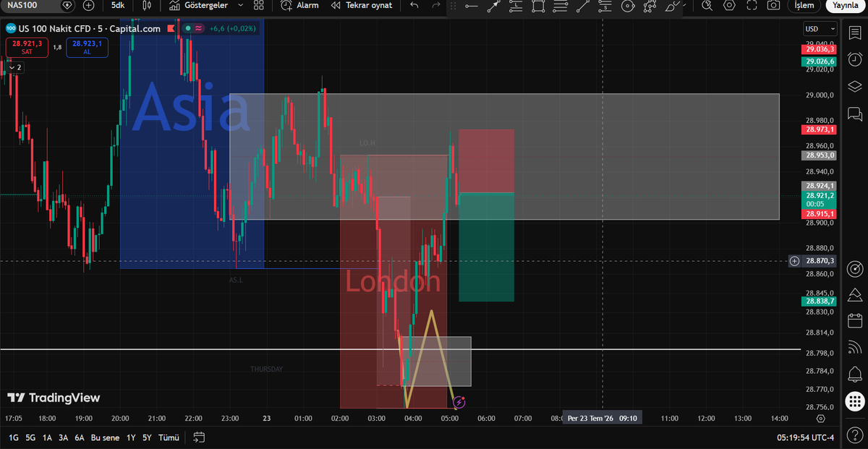The height and width of the screenshot is (449, 868).
Task: Change the 5dk timeframe interval
Action: [x=117, y=5]
